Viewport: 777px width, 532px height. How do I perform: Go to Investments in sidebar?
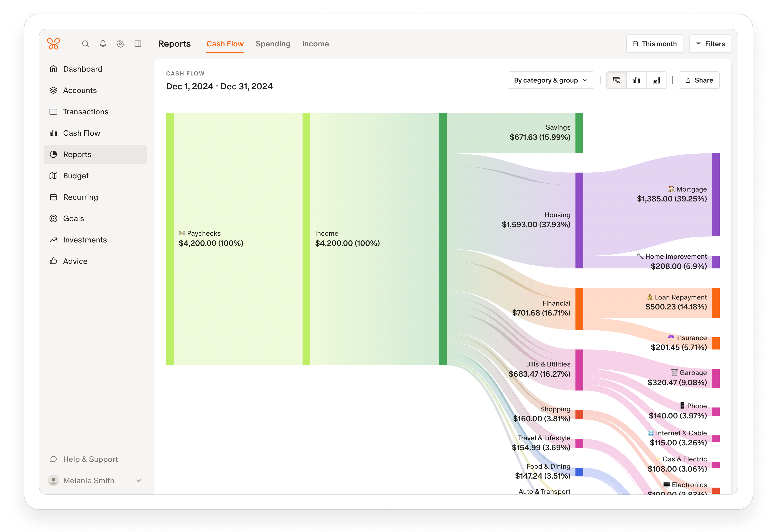(85, 240)
